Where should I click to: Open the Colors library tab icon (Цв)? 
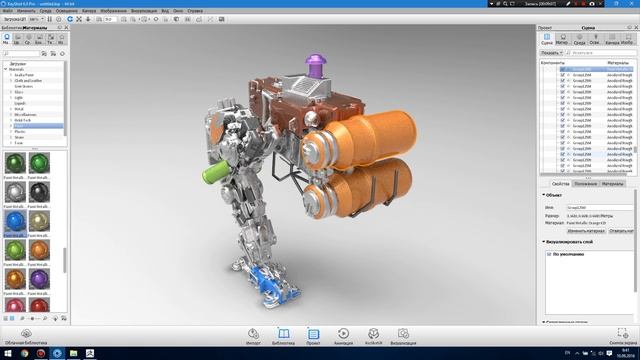point(17,39)
